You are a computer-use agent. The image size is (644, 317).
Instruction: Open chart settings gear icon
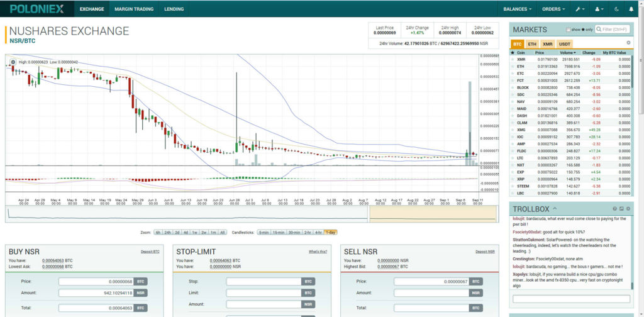point(13,62)
